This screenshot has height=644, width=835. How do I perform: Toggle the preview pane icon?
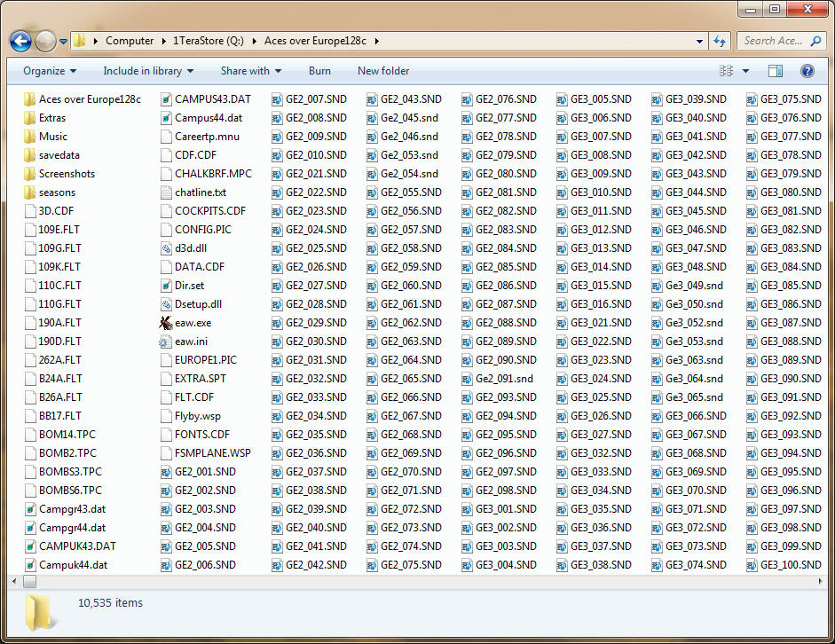pyautogui.click(x=776, y=71)
